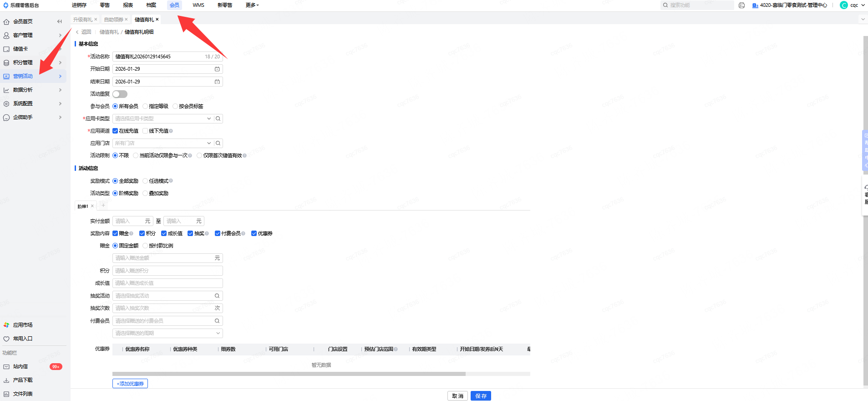This screenshot has width=868, height=401.
Task: Open the calendar icon for 结束日期
Action: tap(217, 82)
